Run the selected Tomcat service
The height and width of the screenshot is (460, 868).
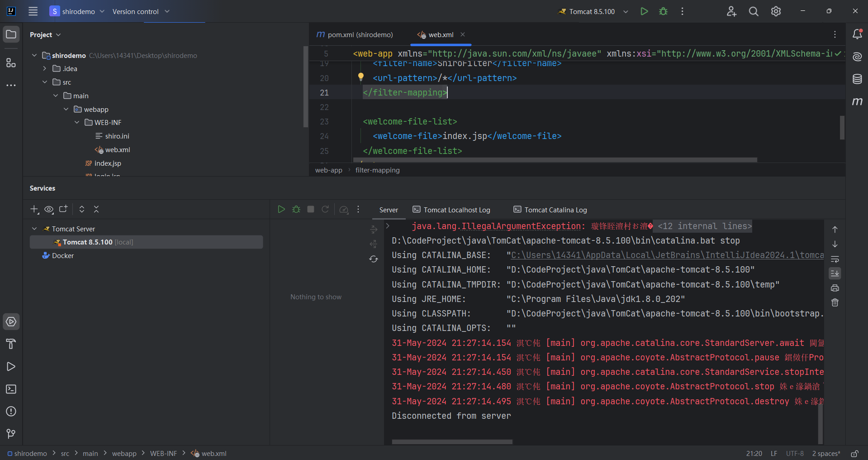[x=281, y=209]
